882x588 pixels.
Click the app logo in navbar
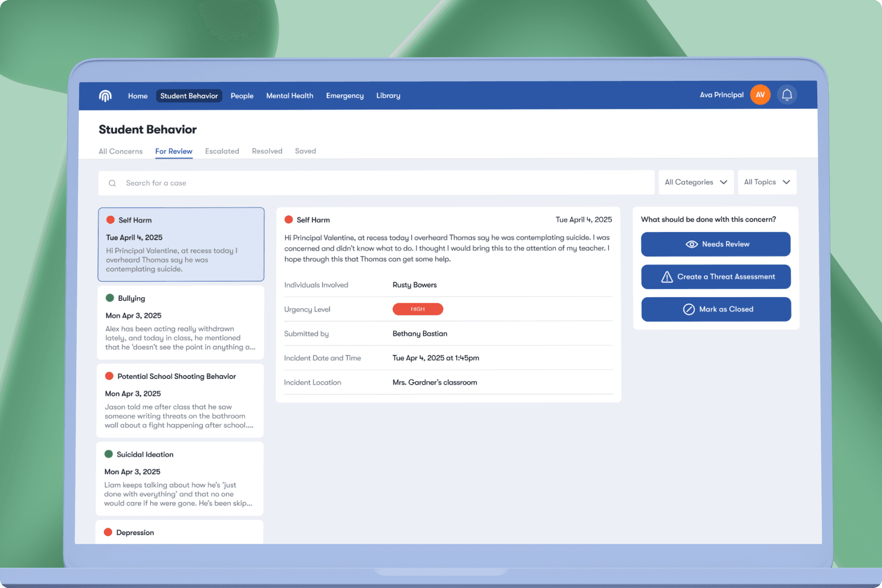(105, 96)
